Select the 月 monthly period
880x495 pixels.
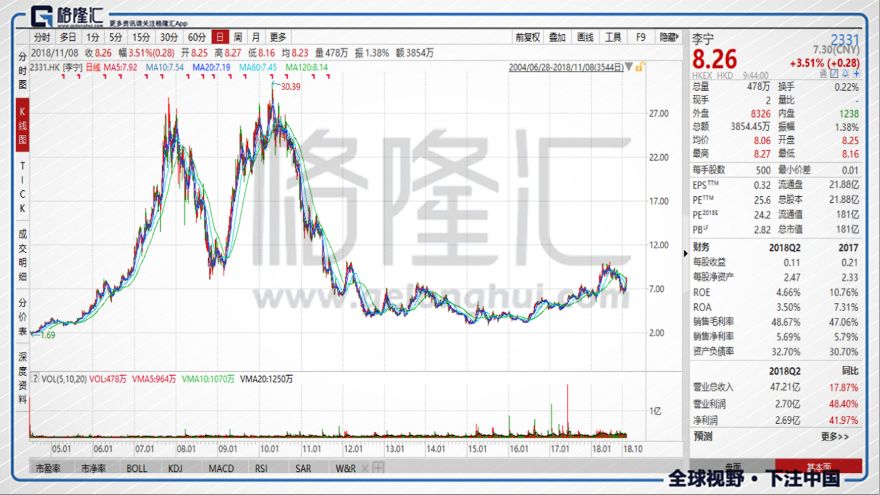pos(256,37)
